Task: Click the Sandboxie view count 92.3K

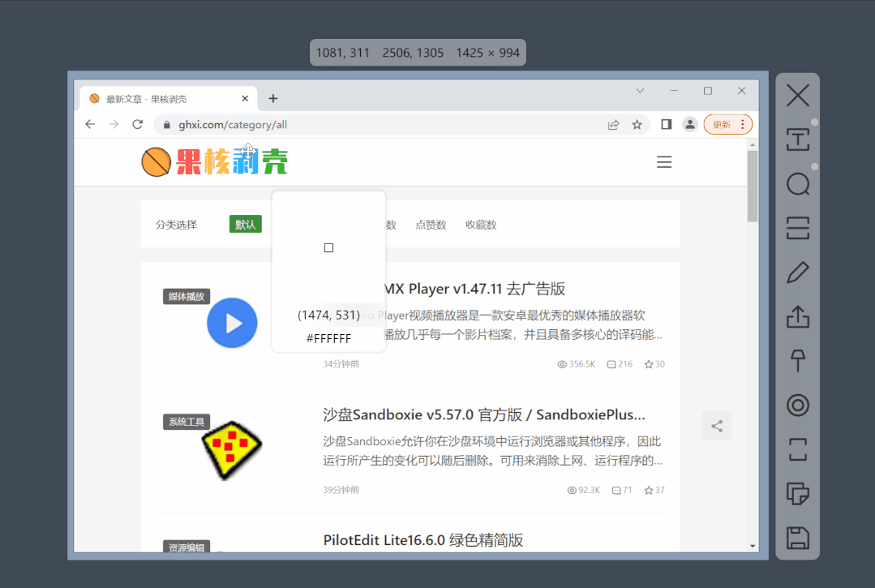Action: (x=584, y=490)
